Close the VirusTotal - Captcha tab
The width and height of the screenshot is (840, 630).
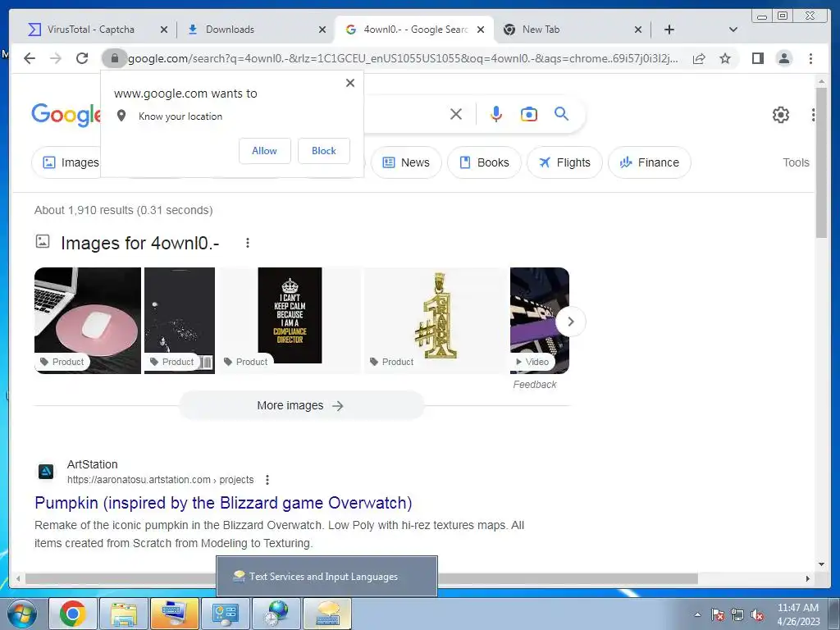click(164, 30)
